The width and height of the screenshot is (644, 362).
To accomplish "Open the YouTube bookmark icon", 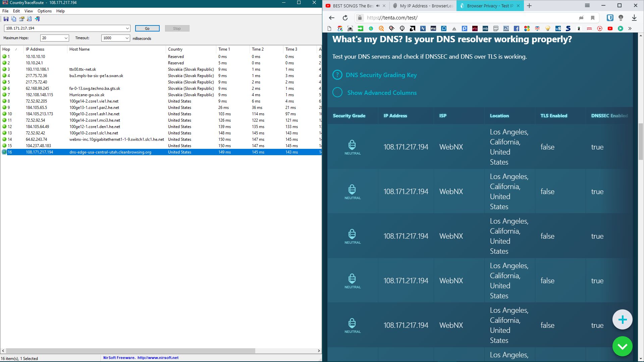I will 610,28.
